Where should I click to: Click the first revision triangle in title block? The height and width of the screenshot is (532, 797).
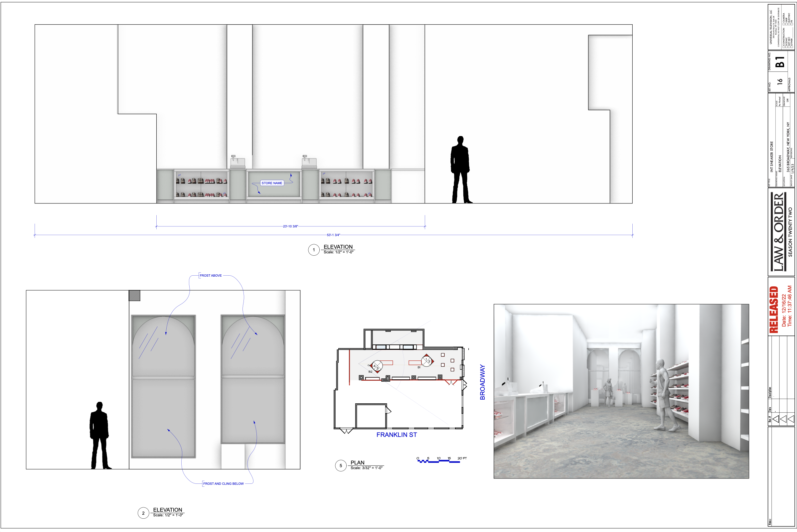pos(776,419)
